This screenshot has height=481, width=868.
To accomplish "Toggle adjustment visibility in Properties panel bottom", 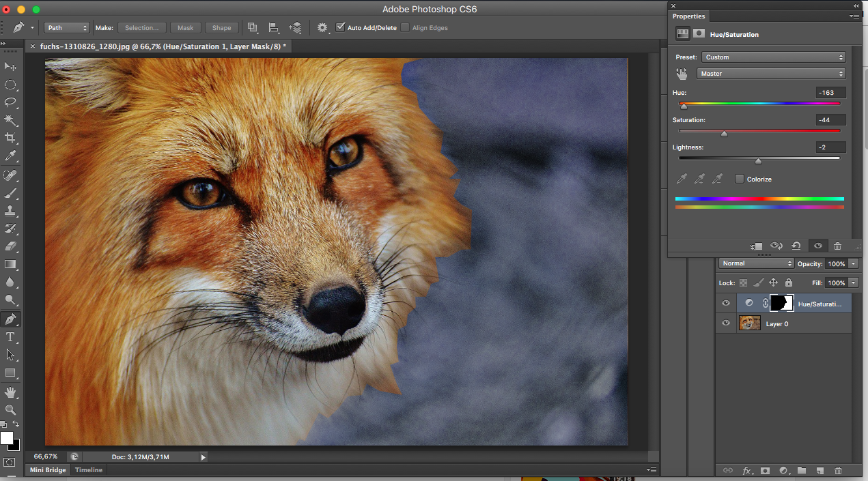I will [817, 246].
